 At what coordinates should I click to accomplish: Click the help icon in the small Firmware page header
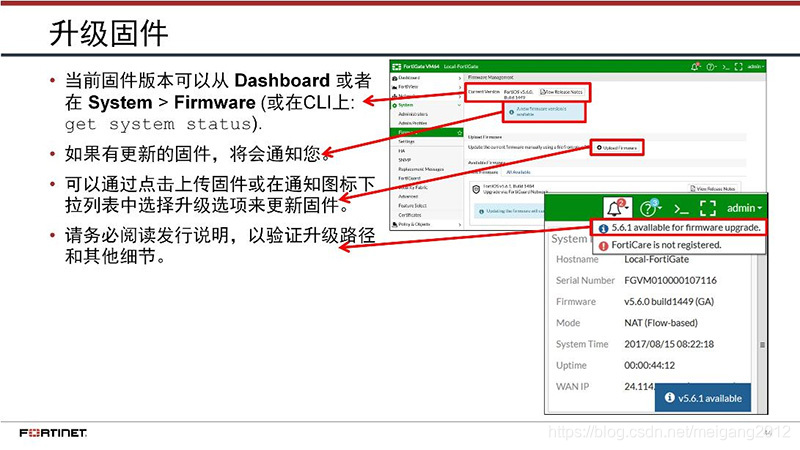[x=711, y=66]
